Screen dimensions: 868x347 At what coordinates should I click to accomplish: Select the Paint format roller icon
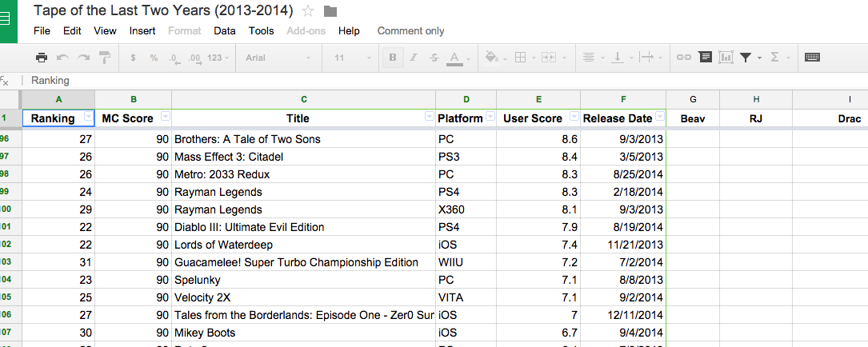pyautogui.click(x=104, y=58)
